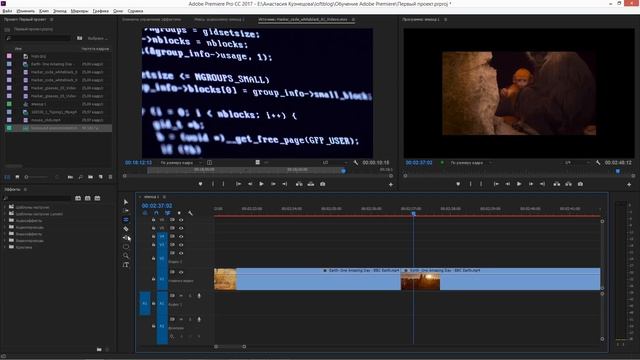Click New Item icon in Project panel
Screen dimensions: 640x360
tap(100, 177)
